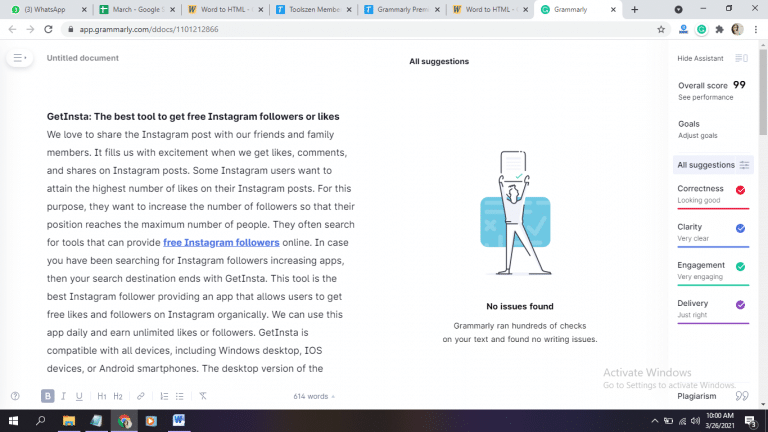This screenshot has height=432, width=768.
Task: Create a bulleted list
Action: (180, 396)
